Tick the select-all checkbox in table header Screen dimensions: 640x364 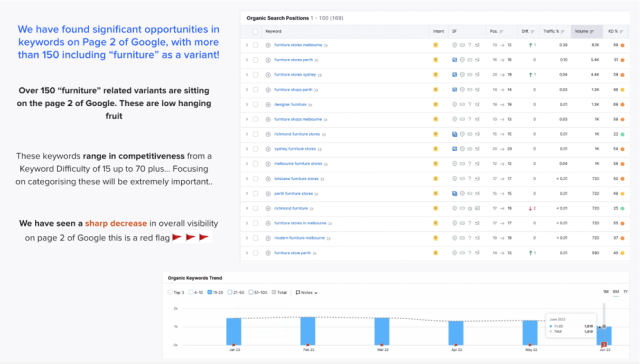pyautogui.click(x=255, y=31)
